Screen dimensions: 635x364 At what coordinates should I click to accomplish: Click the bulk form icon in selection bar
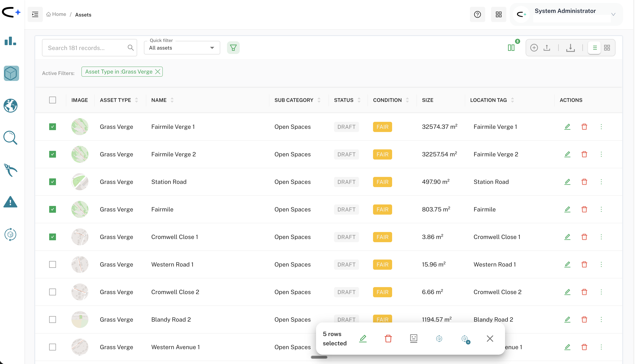[x=414, y=339]
